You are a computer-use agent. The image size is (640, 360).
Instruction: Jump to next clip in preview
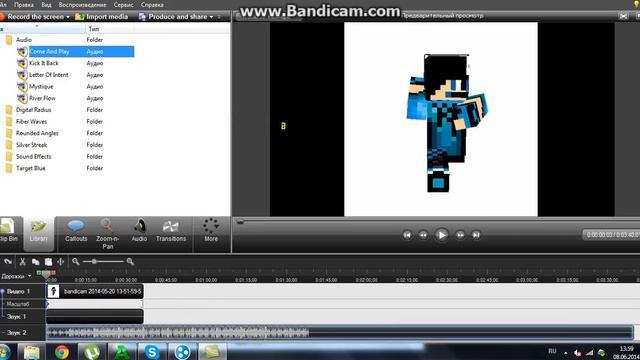point(476,235)
